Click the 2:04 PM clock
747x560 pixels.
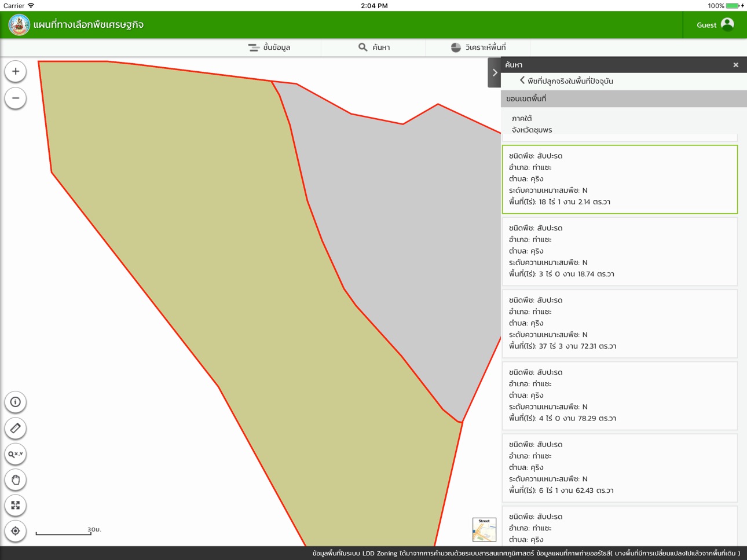(374, 6)
